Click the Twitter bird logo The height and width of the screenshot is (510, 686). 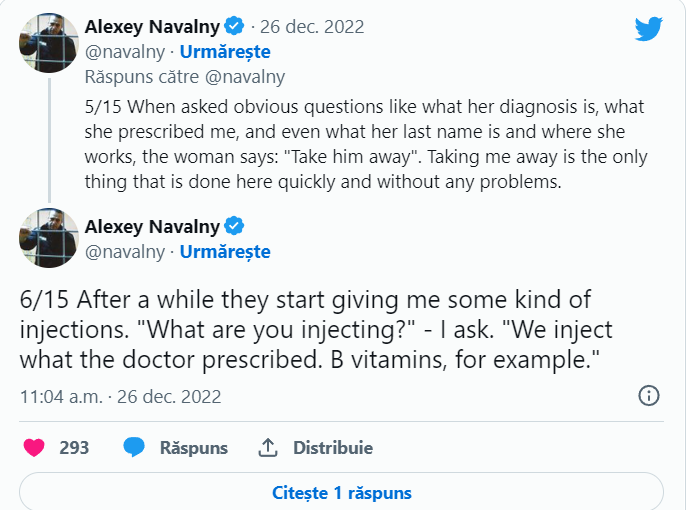[648, 29]
